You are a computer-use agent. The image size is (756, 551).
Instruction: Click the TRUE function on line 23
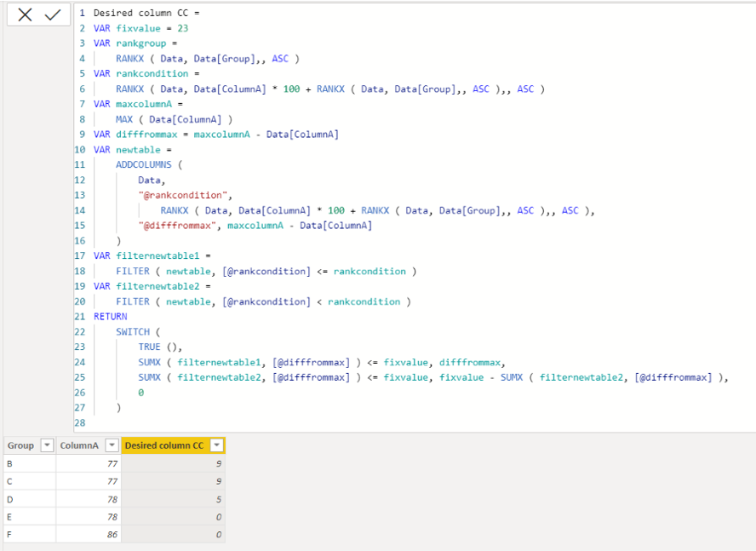pyautogui.click(x=150, y=347)
